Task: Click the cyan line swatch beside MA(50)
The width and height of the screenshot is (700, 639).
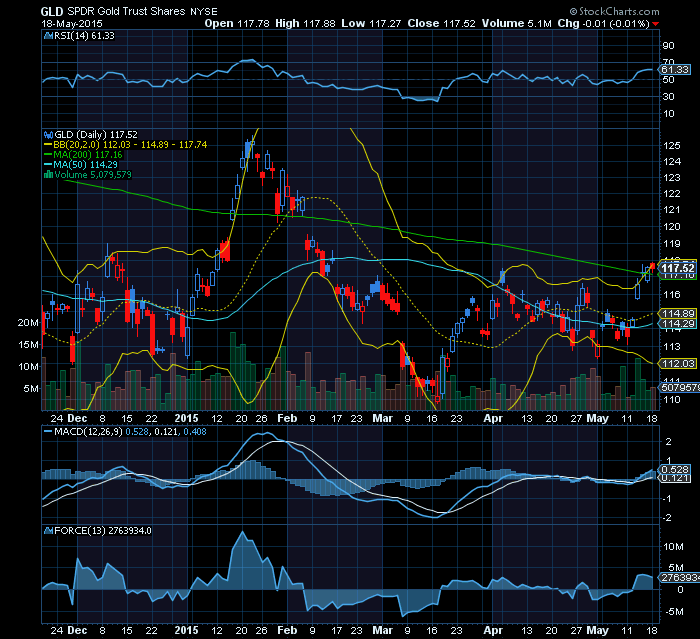Action: (x=48, y=164)
